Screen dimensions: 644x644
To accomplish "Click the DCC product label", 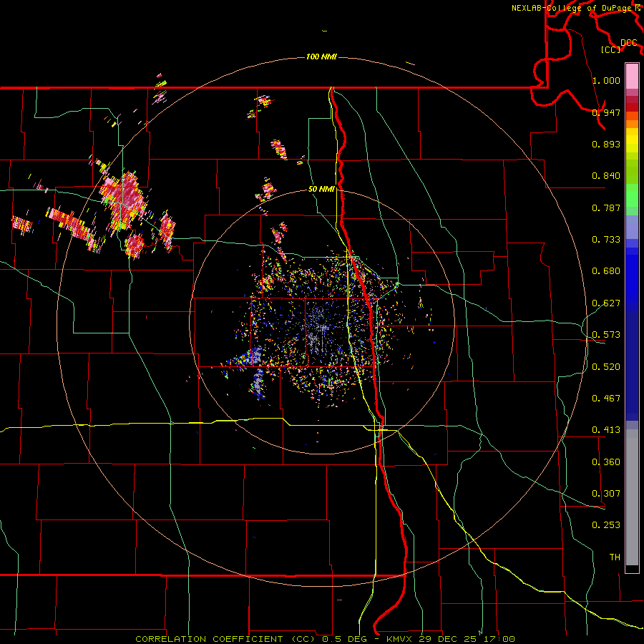I will (628, 43).
